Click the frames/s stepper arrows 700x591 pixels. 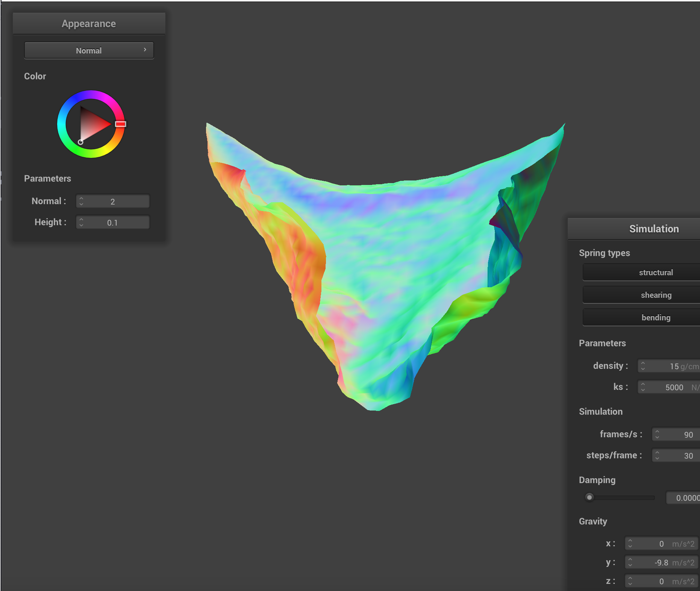(657, 434)
